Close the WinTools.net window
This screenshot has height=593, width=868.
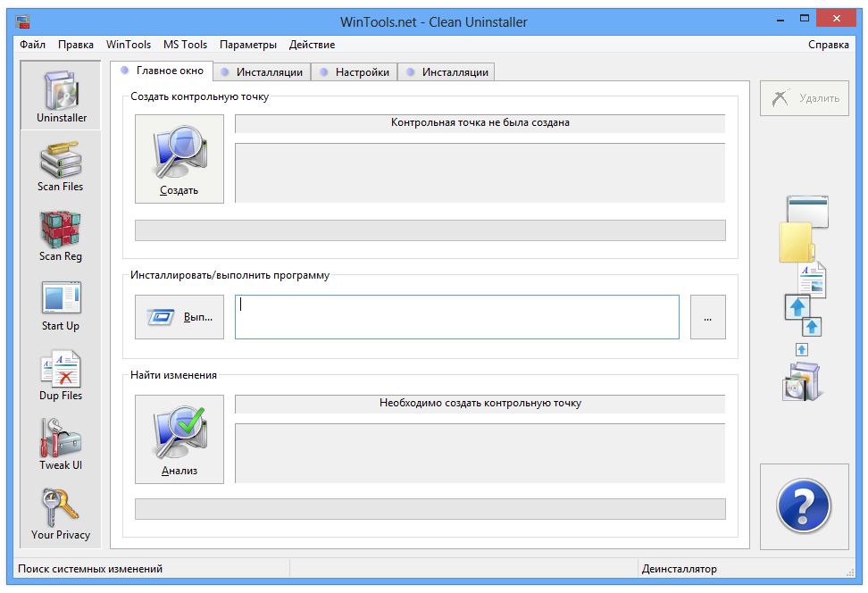[837, 19]
